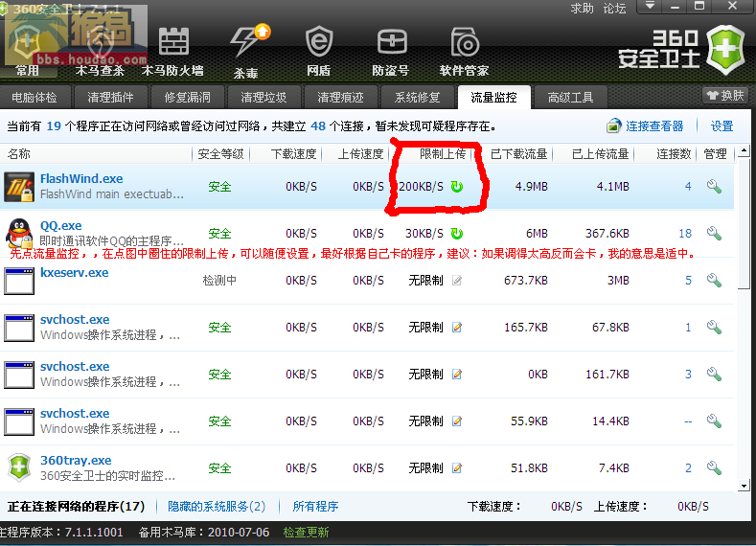Click the 检查更新 check update link
The height and width of the screenshot is (546, 756).
[307, 532]
